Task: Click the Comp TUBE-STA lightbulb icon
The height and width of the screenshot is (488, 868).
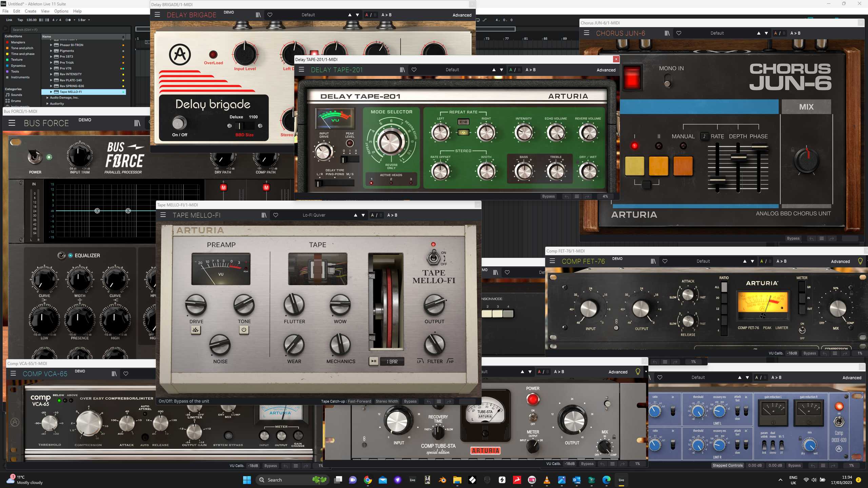Action: pyautogui.click(x=638, y=371)
